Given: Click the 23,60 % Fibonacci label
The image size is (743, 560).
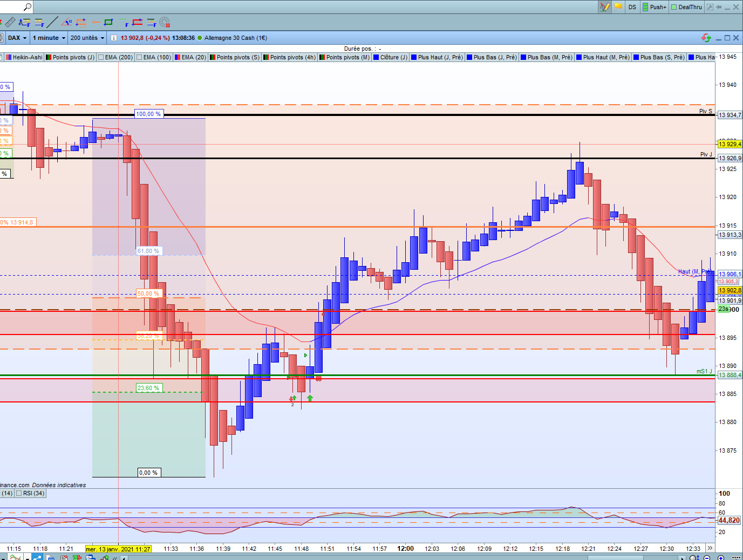Looking at the screenshot, I should tap(148, 388).
